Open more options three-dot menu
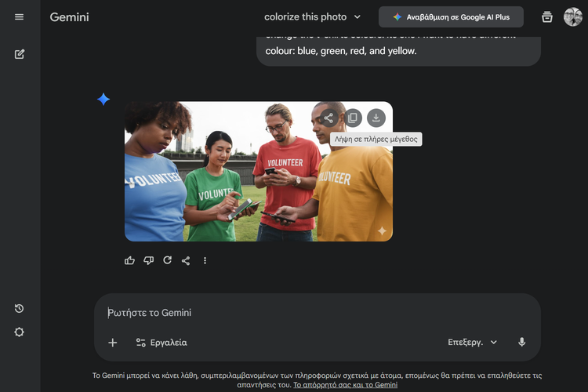This screenshot has width=588, height=392. 205,260
